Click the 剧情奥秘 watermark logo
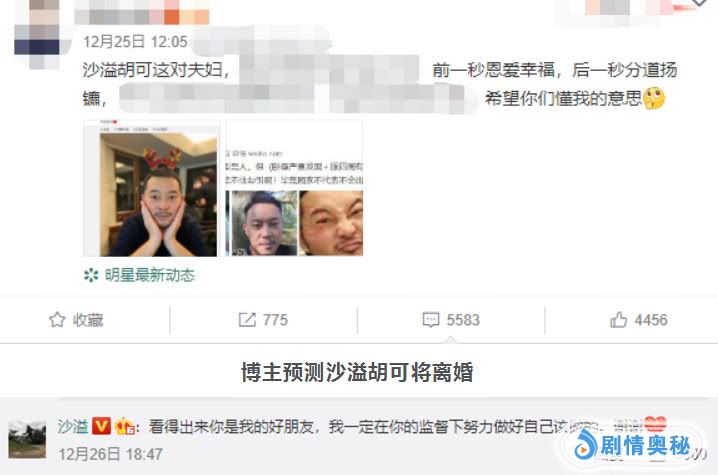 coord(633,446)
